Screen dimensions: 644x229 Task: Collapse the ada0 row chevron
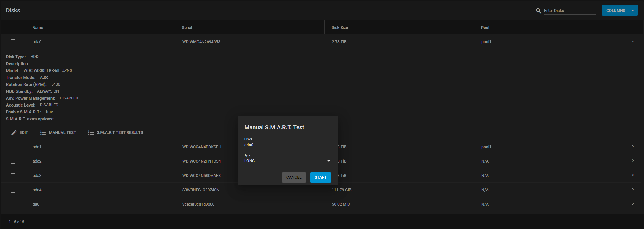(633, 41)
